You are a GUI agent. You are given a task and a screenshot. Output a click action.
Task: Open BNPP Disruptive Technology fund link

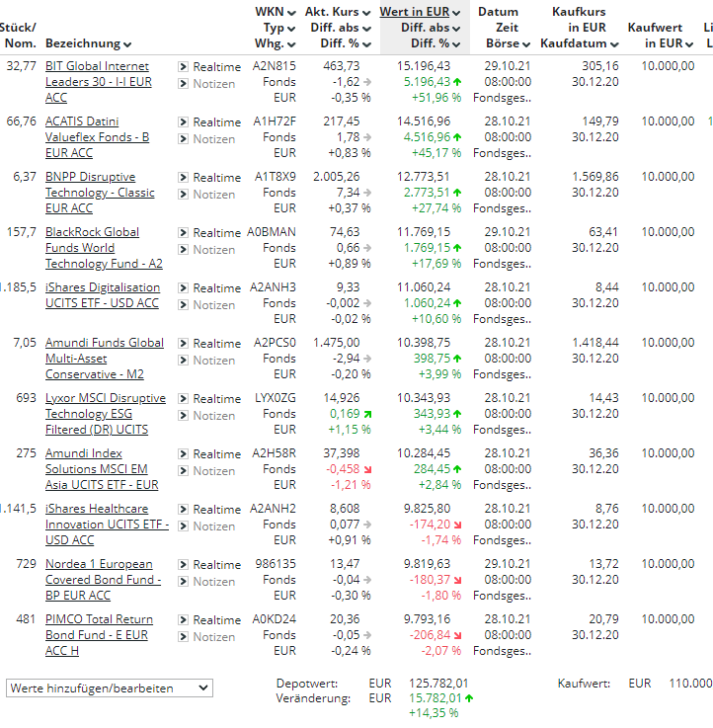pyautogui.click(x=100, y=193)
